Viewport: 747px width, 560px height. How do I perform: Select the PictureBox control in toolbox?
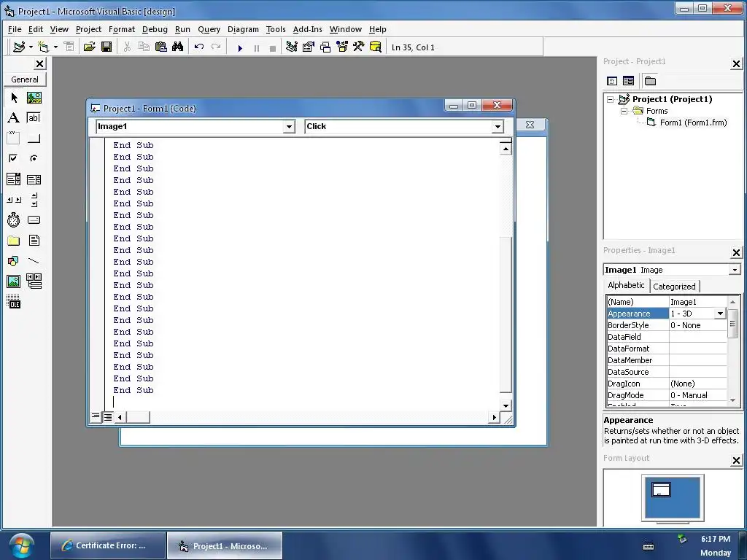[x=34, y=98]
